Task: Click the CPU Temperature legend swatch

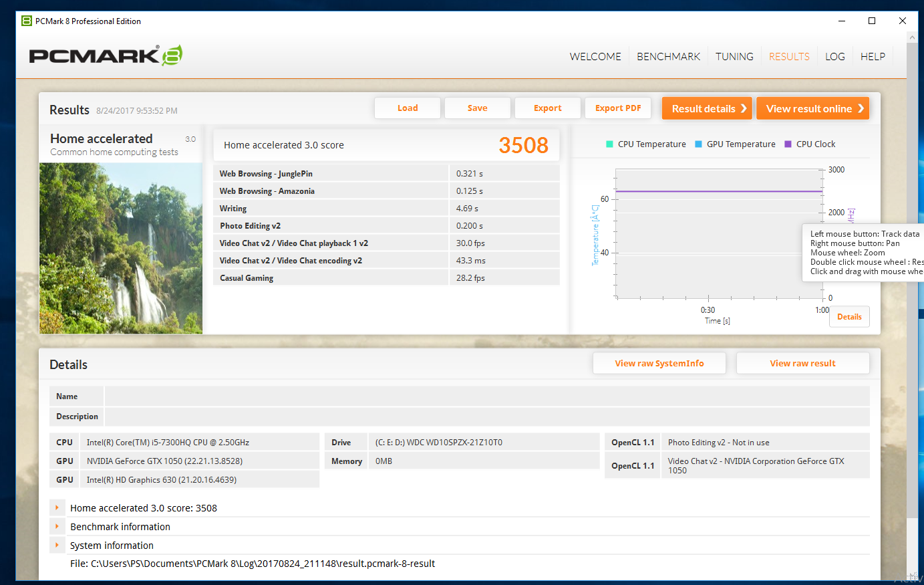Action: pyautogui.click(x=609, y=144)
